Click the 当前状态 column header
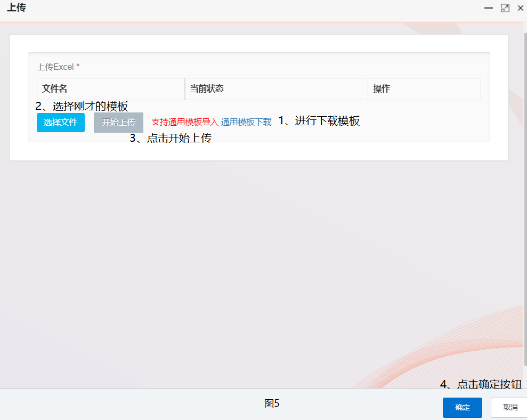This screenshot has height=420, width=527. click(276, 89)
